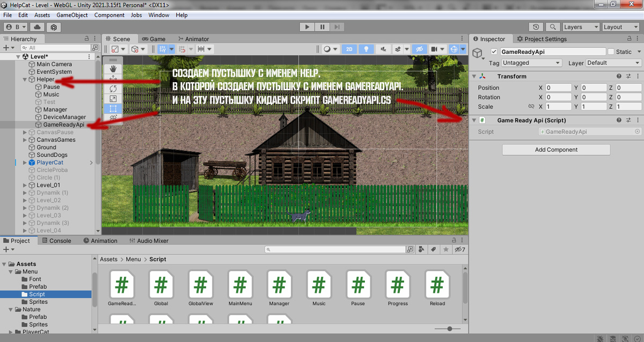Click the Hierarchy create plus button
Image resolution: width=644 pixels, height=342 pixels.
click(x=8, y=48)
